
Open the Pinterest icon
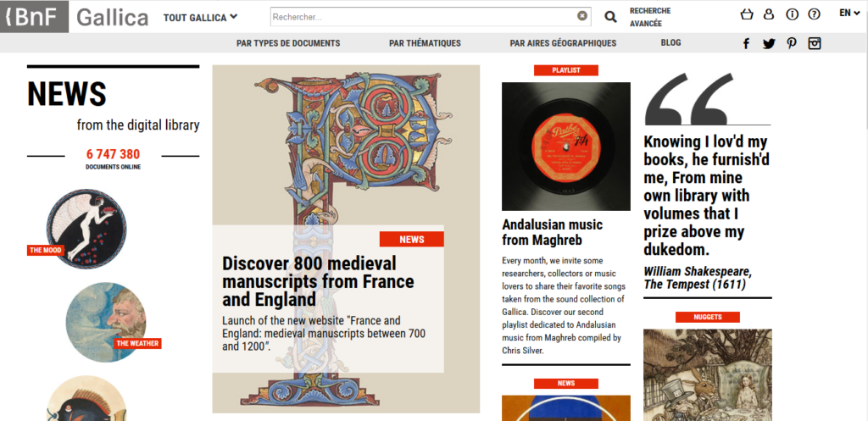click(x=792, y=43)
